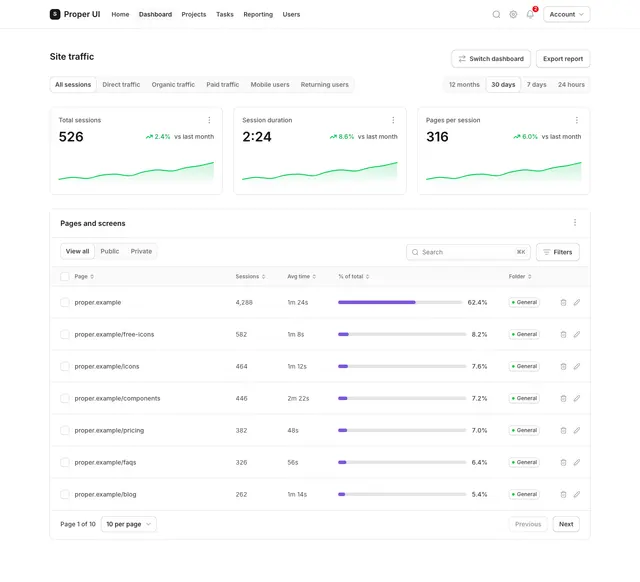This screenshot has width=640, height=582.
Task: Select the Returning users tab
Action: [x=324, y=84]
